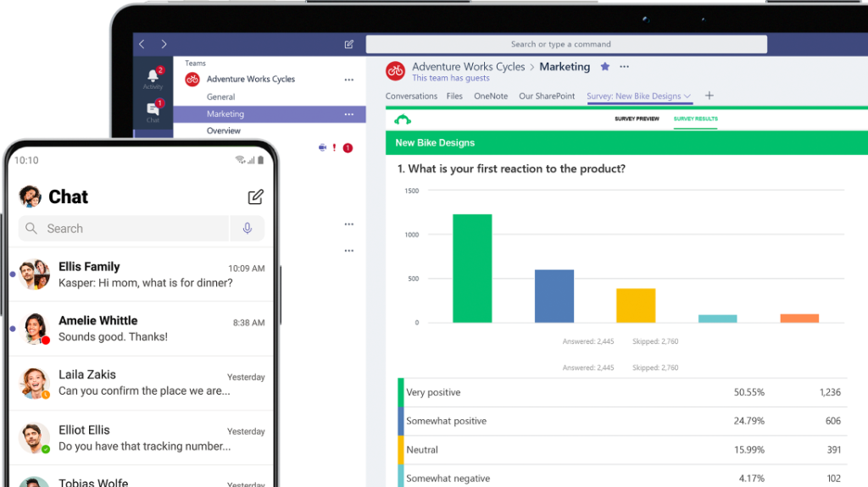Open more options for Adventure Works Cycles team
This screenshot has height=487, width=868.
point(348,80)
